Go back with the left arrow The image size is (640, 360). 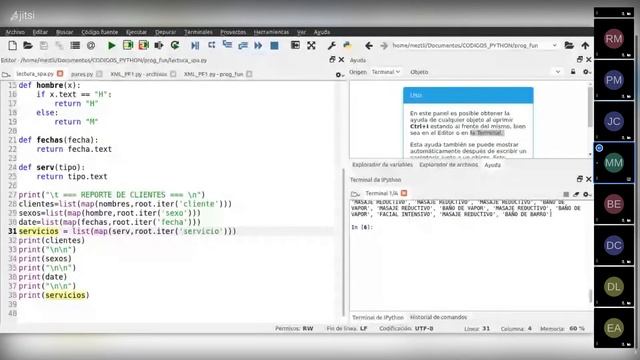pyautogui.click(x=369, y=45)
